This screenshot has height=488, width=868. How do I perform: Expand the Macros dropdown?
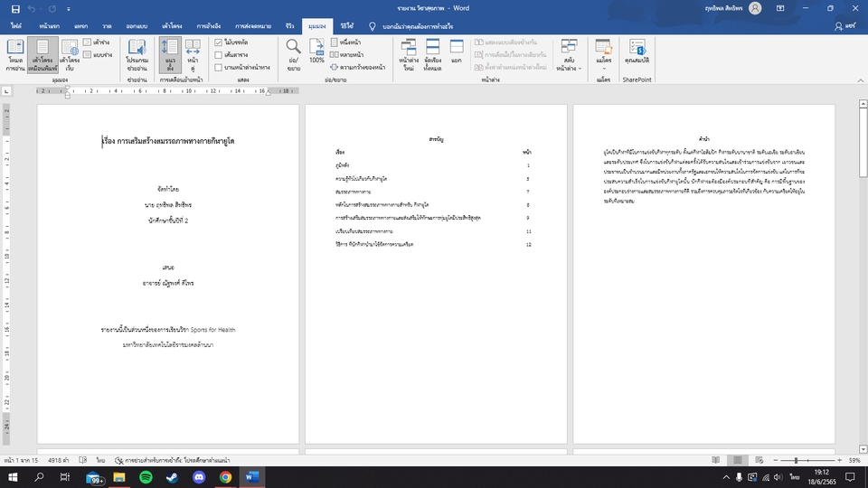coord(603,55)
